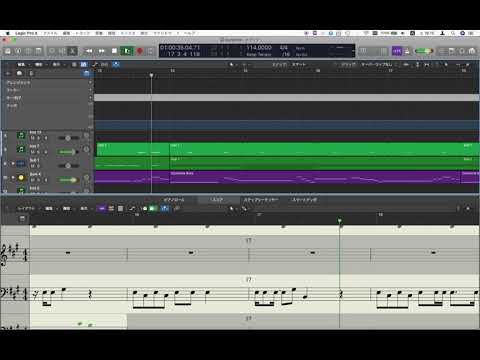Open the ファイル menu in menu bar
Image resolution: width=480 pixels, height=360 pixels.
coord(51,33)
